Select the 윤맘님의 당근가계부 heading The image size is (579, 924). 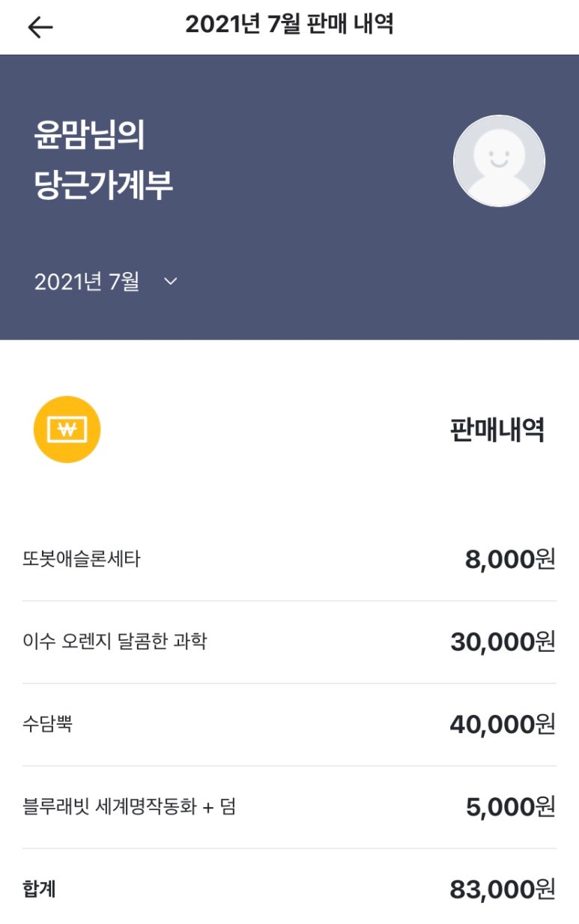103,160
